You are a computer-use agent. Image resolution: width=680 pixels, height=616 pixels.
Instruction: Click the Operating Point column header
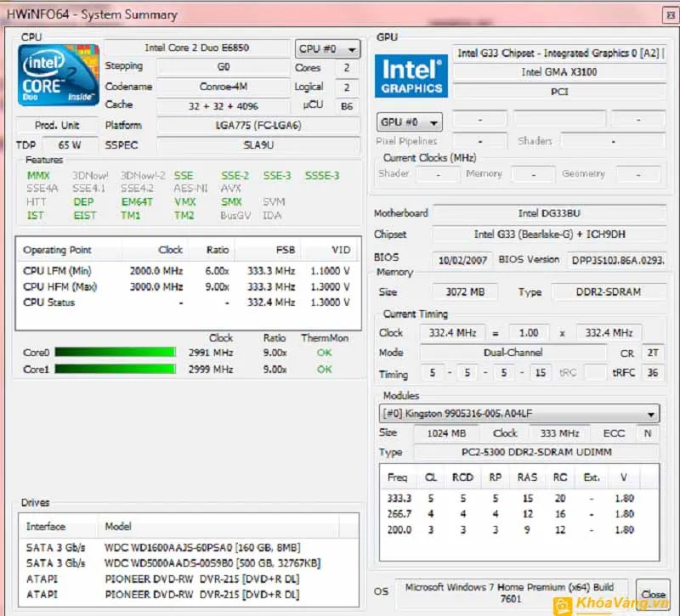(x=58, y=251)
